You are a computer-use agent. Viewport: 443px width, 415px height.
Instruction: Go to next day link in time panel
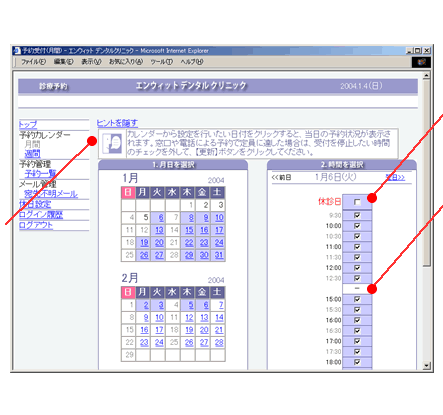[x=395, y=177]
